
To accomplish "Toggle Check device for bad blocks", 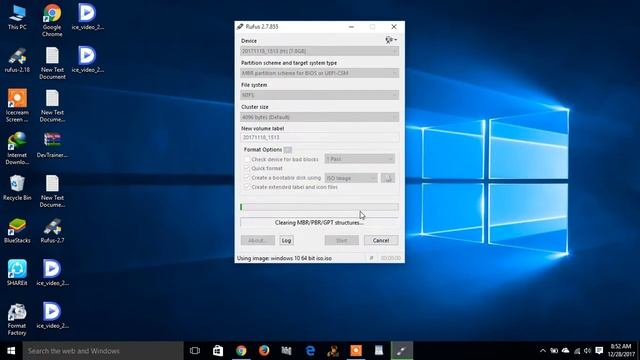I will pos(247,159).
